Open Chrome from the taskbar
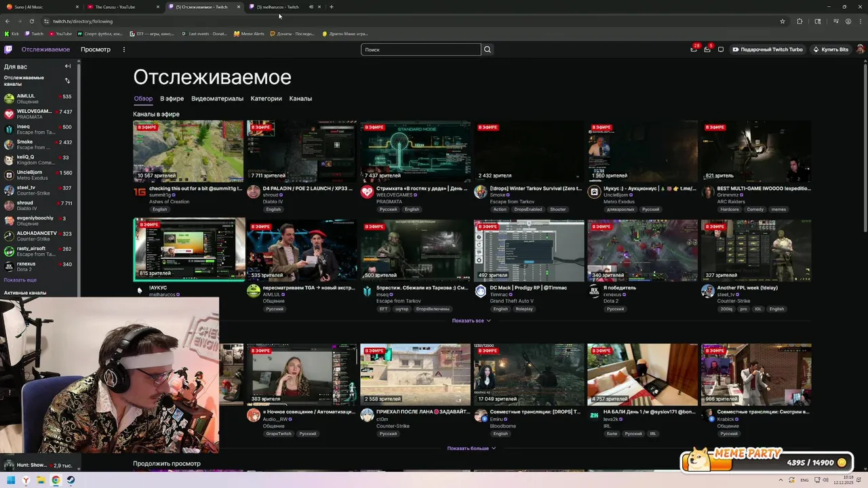Image resolution: width=868 pixels, height=488 pixels. tap(56, 481)
